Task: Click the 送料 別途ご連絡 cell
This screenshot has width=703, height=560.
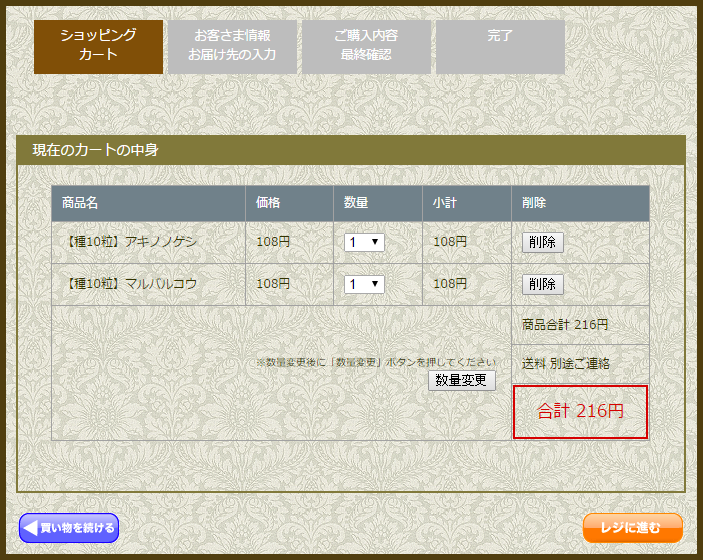Action: point(581,364)
